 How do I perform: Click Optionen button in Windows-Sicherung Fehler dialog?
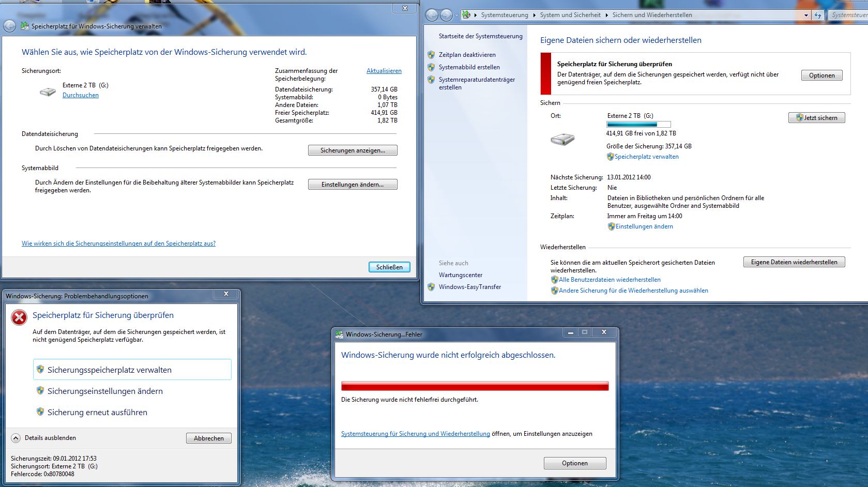(575, 463)
